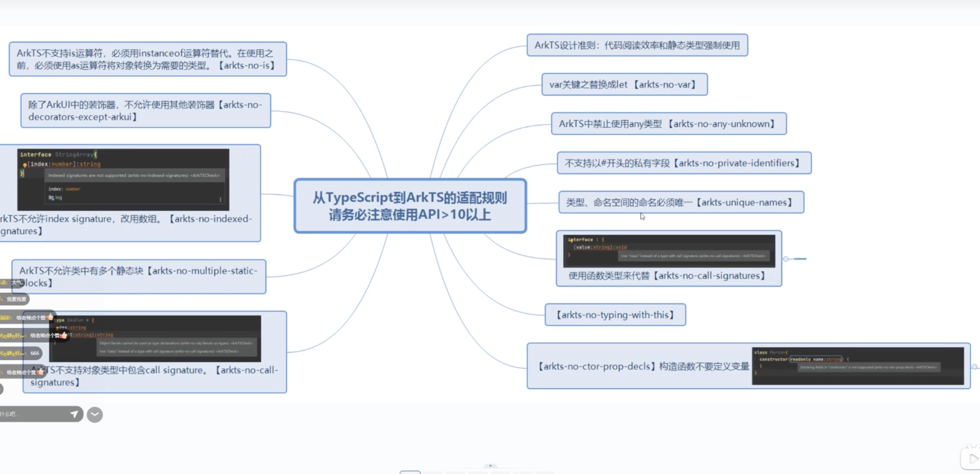Screen dimensions: 980x474
Task: Collapse the live chat with chevron button
Action: tap(95, 415)
